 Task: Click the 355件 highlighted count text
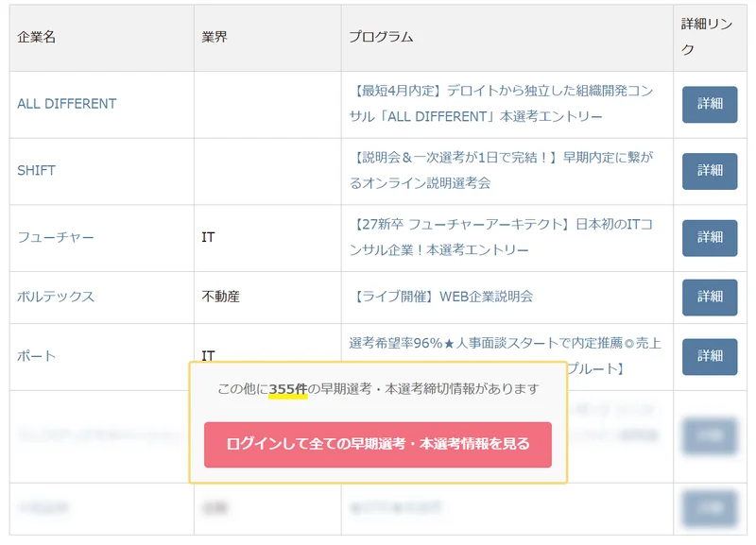point(288,389)
